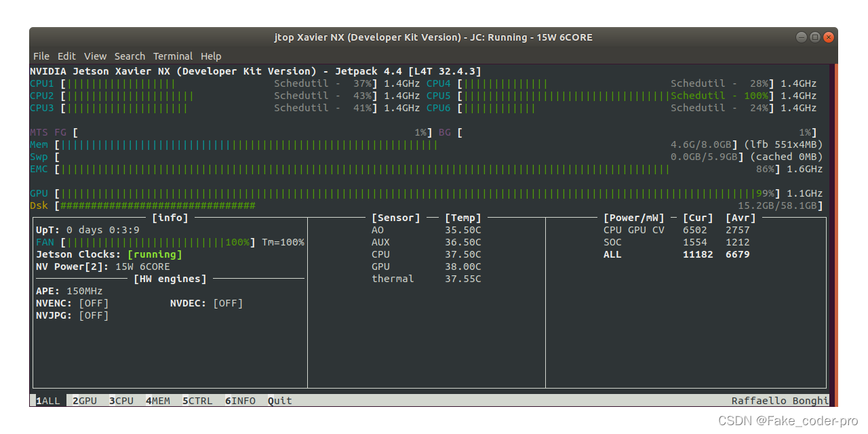Viewport: 868px width, 434px height.
Task: Click the [Sensor] column header
Action: pos(396,218)
